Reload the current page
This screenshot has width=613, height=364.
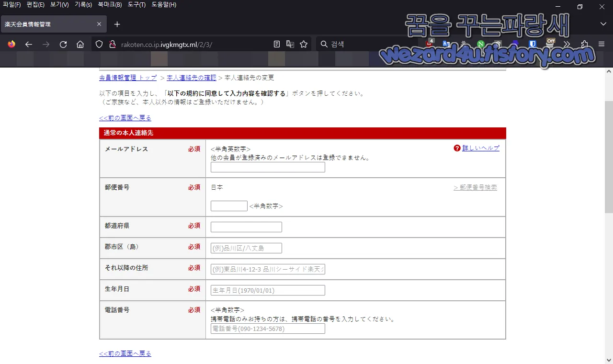point(63,44)
